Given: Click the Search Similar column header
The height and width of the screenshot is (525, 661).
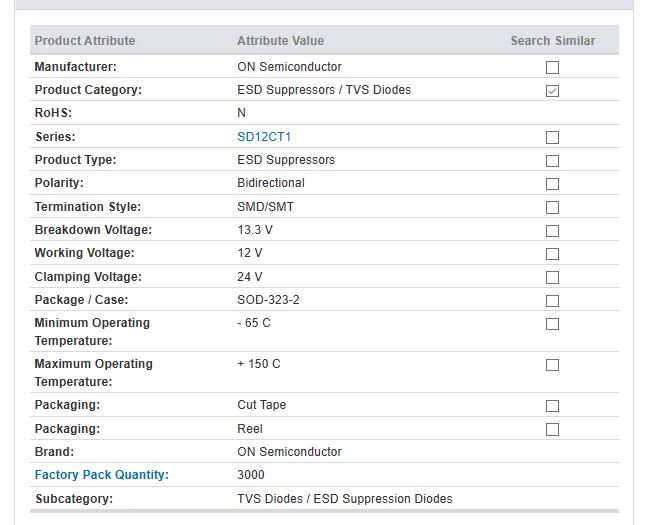Looking at the screenshot, I should (553, 40).
